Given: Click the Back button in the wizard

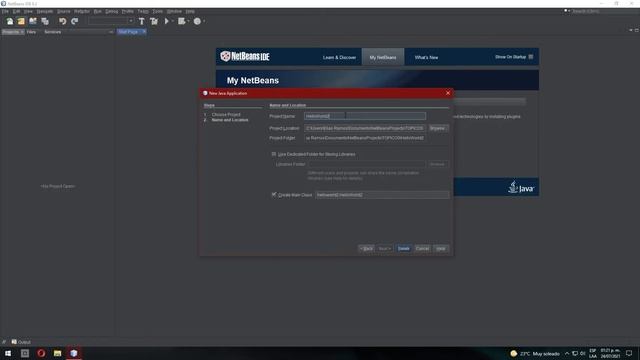Looking at the screenshot, I should click(x=367, y=249).
